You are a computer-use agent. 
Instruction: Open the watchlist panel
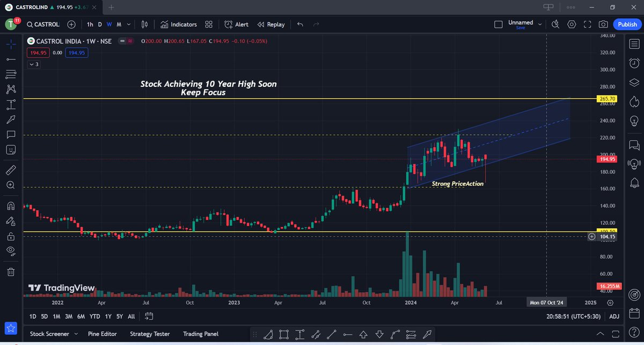634,43
